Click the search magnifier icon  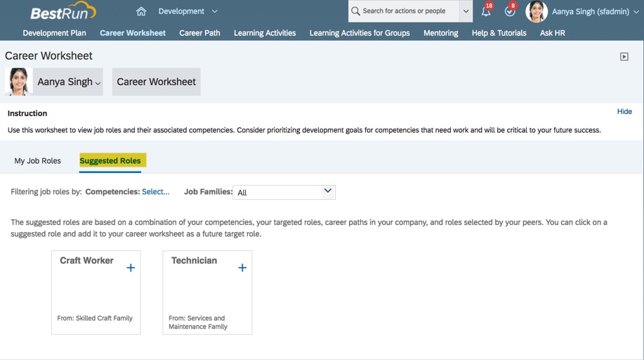355,11
